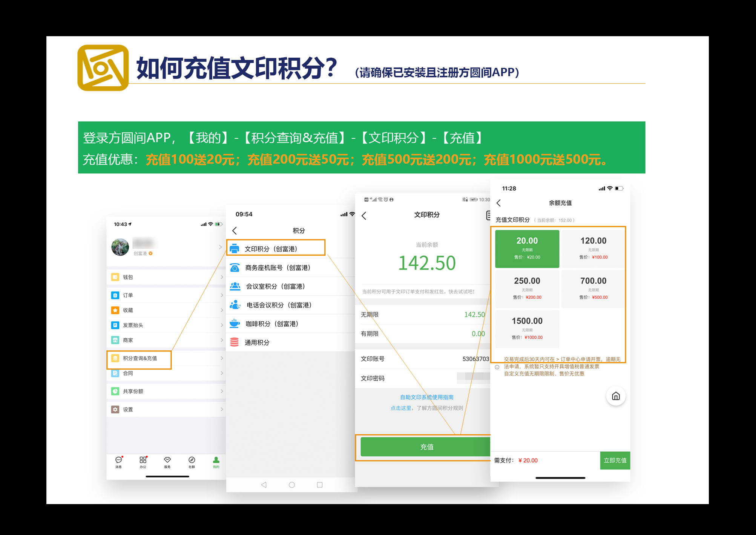Image resolution: width=756 pixels, height=535 pixels.
Task: Open the 订单 orders icon
Action: point(115,295)
